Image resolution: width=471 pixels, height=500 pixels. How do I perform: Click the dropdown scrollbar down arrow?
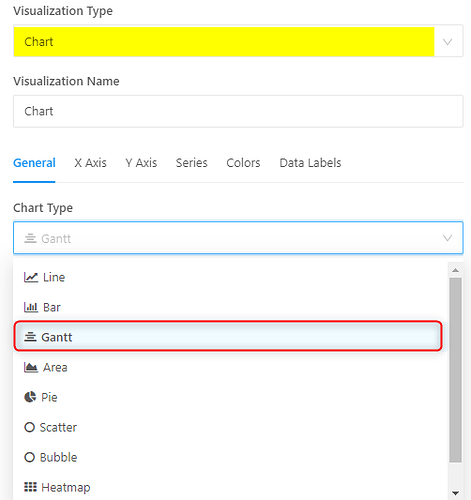[455, 493]
